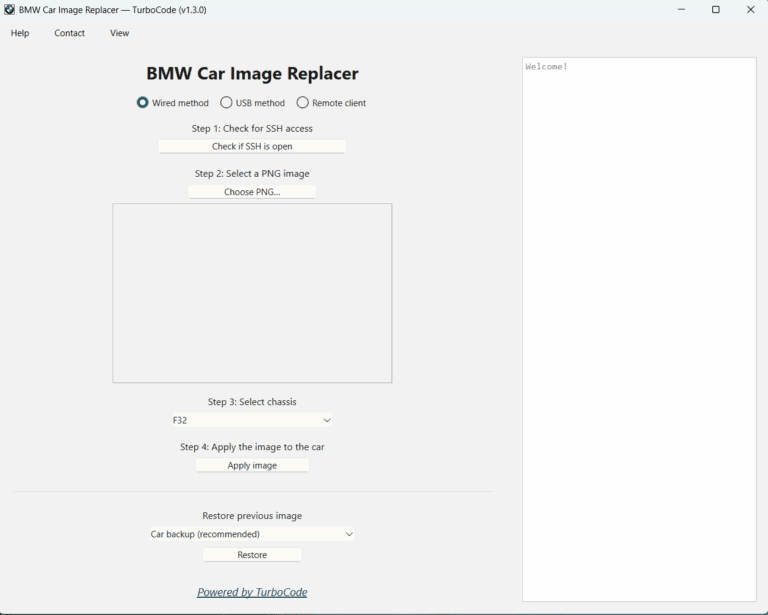The width and height of the screenshot is (768, 615).
Task: Click the BMW Car Image Replacer heading
Action: click(x=252, y=73)
